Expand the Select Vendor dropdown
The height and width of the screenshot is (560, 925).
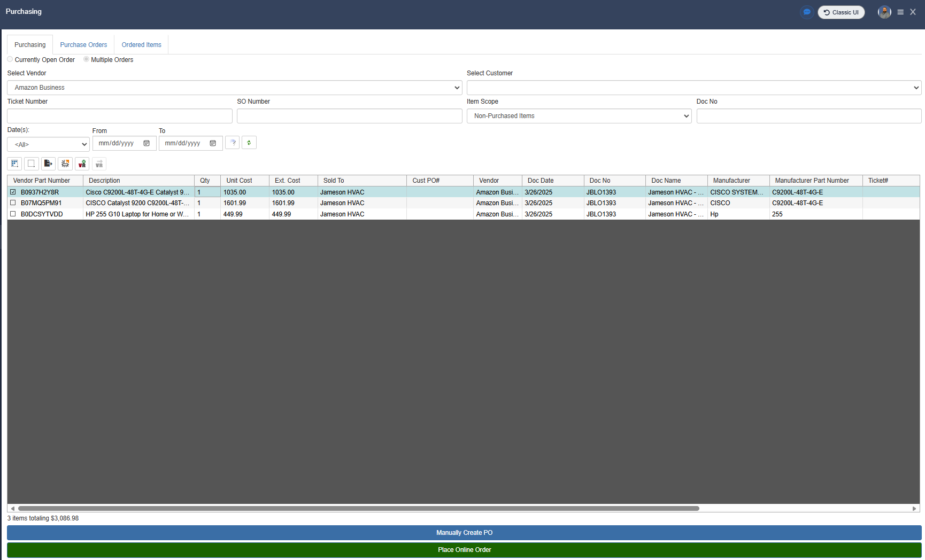pyautogui.click(x=234, y=88)
